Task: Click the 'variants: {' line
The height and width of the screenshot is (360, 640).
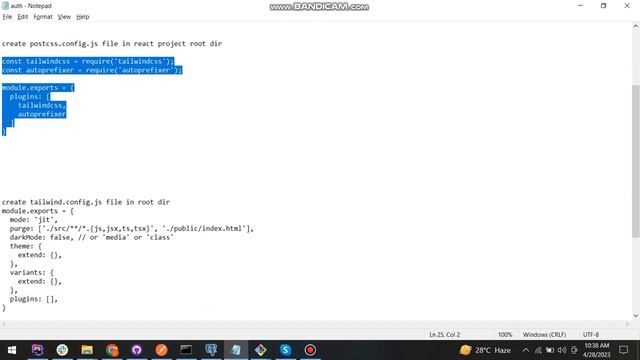Action: coord(31,272)
